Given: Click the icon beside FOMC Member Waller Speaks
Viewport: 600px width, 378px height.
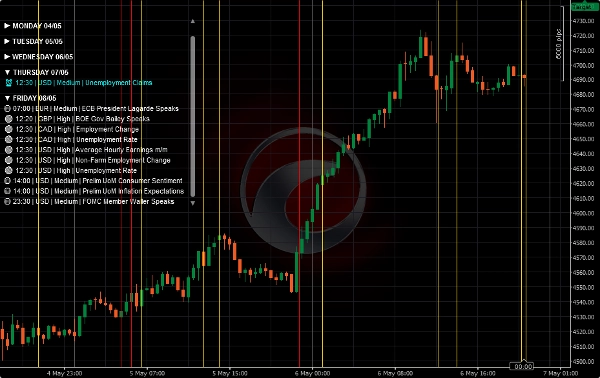Looking at the screenshot, I should pyautogui.click(x=7, y=202).
